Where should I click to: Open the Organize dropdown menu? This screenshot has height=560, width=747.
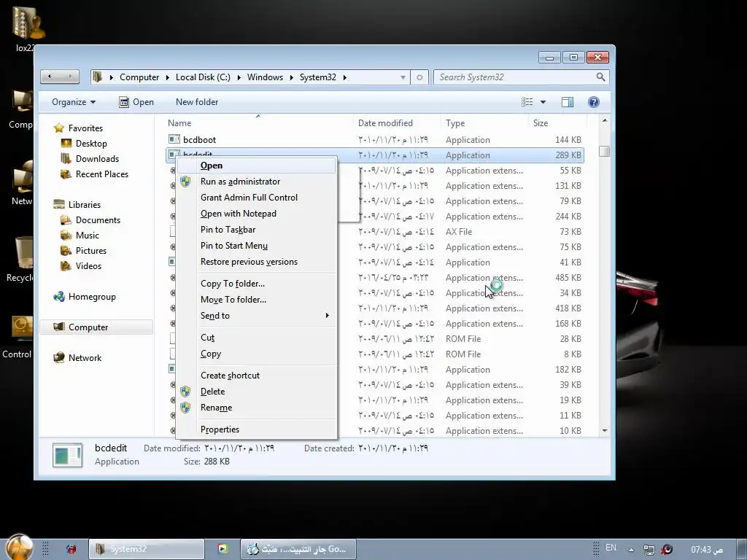[x=74, y=102]
